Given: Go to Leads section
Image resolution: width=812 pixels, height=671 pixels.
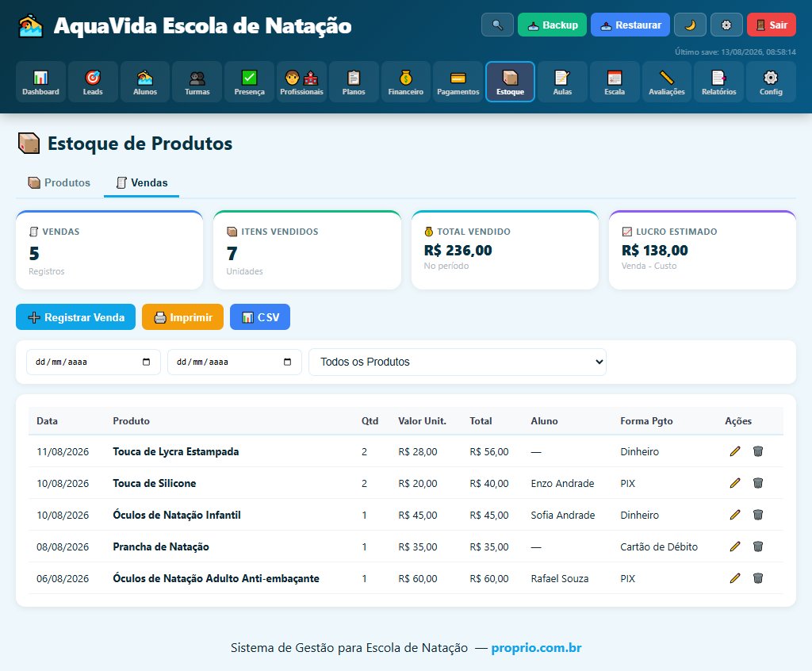Looking at the screenshot, I should (93, 82).
